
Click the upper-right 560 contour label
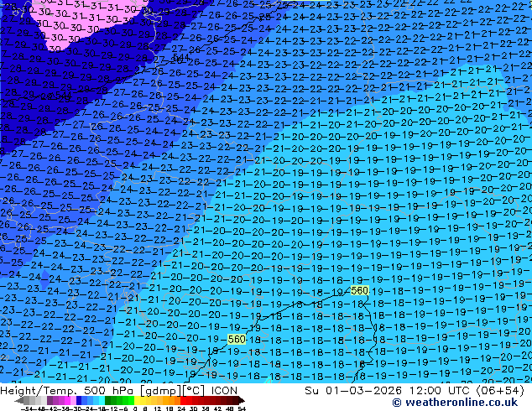coord(359,290)
